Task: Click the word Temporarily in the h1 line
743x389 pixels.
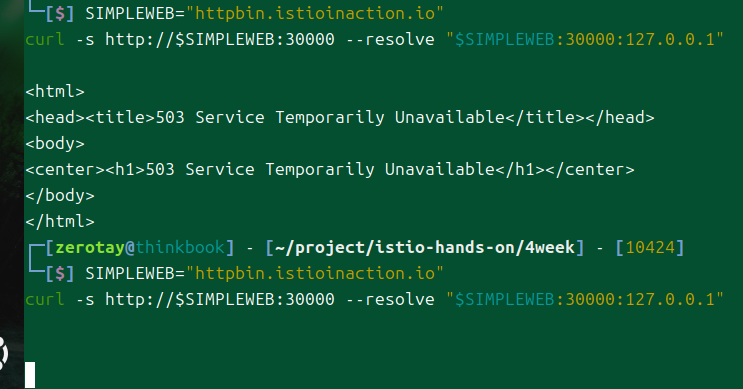Action: tap(320, 169)
